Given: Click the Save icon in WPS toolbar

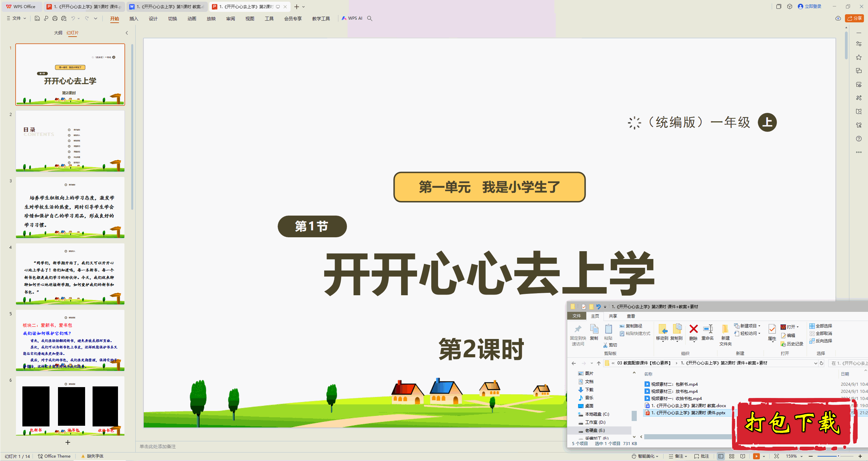Looking at the screenshot, I should (37, 18).
